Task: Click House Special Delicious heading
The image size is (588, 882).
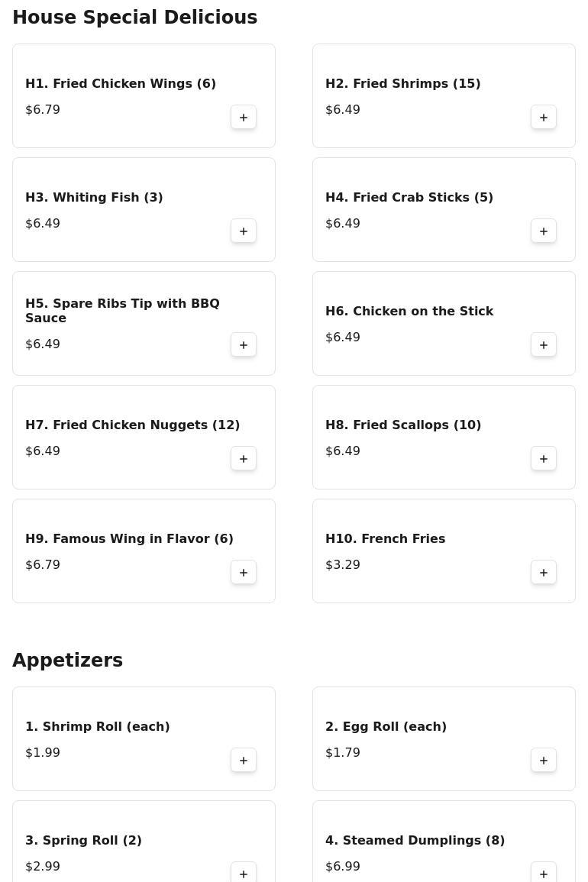Action: point(135,17)
